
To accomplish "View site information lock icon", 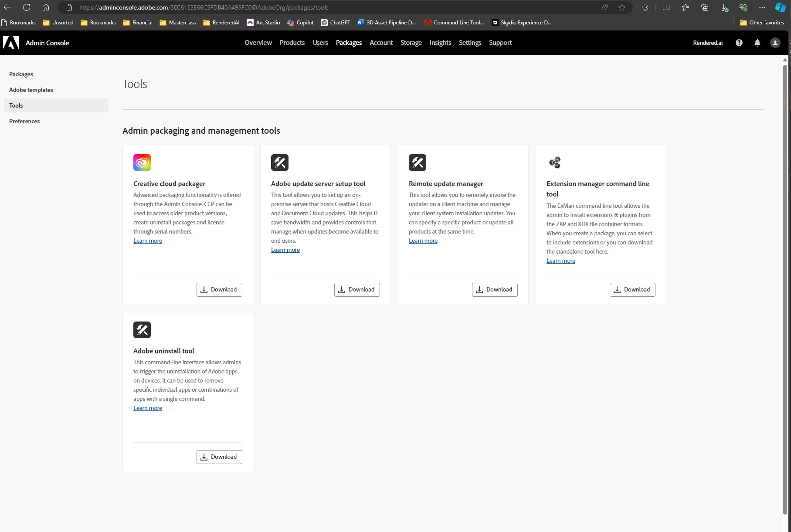I will (x=69, y=7).
